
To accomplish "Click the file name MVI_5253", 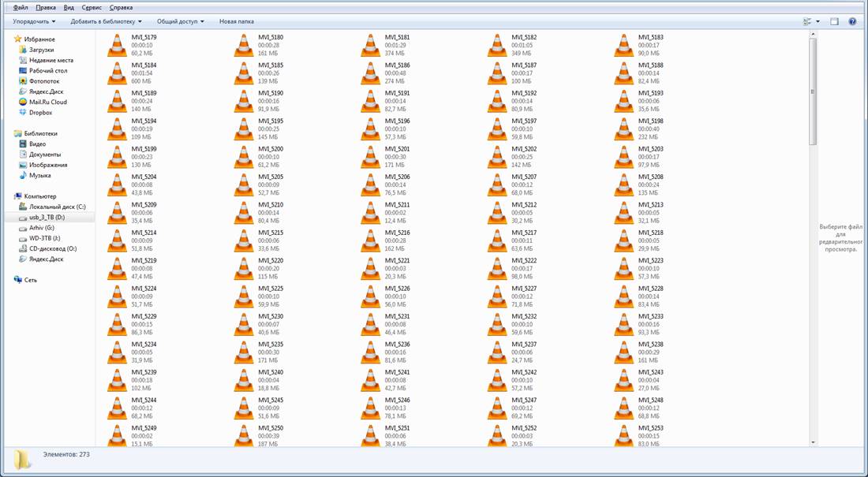I will pos(650,428).
